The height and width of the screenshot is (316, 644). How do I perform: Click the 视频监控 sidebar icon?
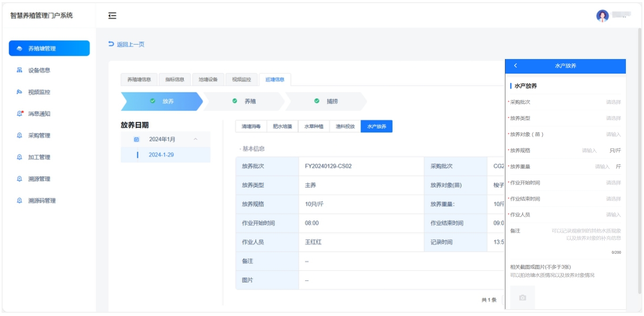(x=20, y=92)
